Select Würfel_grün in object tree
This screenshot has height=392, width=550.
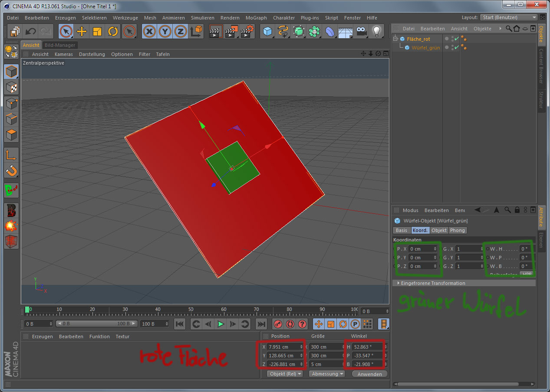(425, 48)
